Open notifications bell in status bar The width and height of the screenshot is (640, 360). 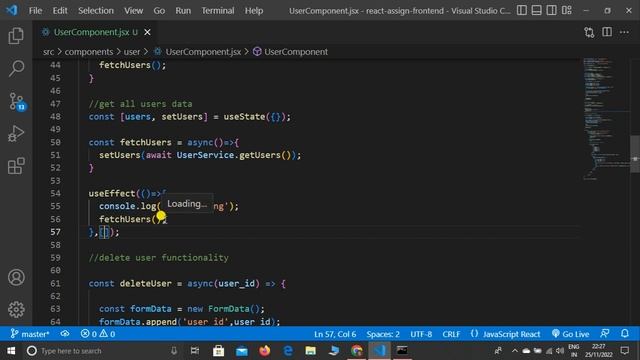625,334
